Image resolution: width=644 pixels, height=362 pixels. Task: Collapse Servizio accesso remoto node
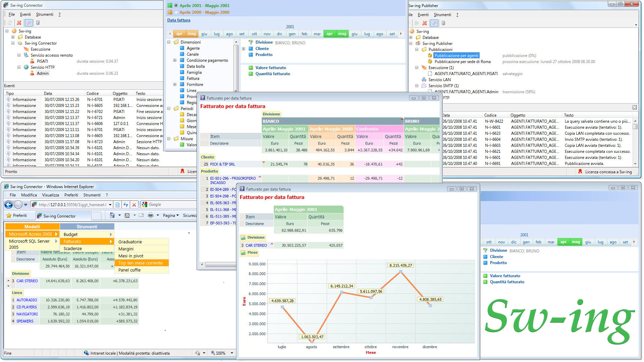tap(19, 55)
